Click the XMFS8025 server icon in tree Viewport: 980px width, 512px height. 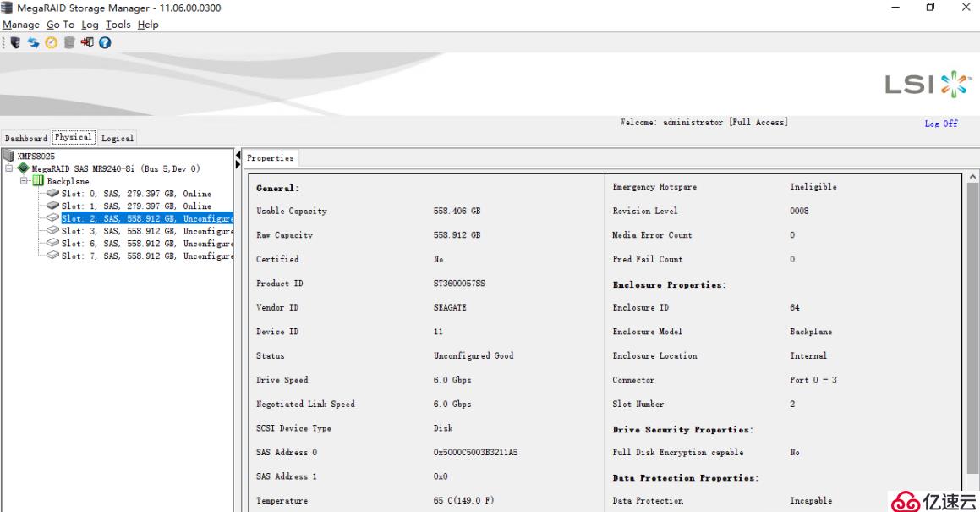(8, 155)
